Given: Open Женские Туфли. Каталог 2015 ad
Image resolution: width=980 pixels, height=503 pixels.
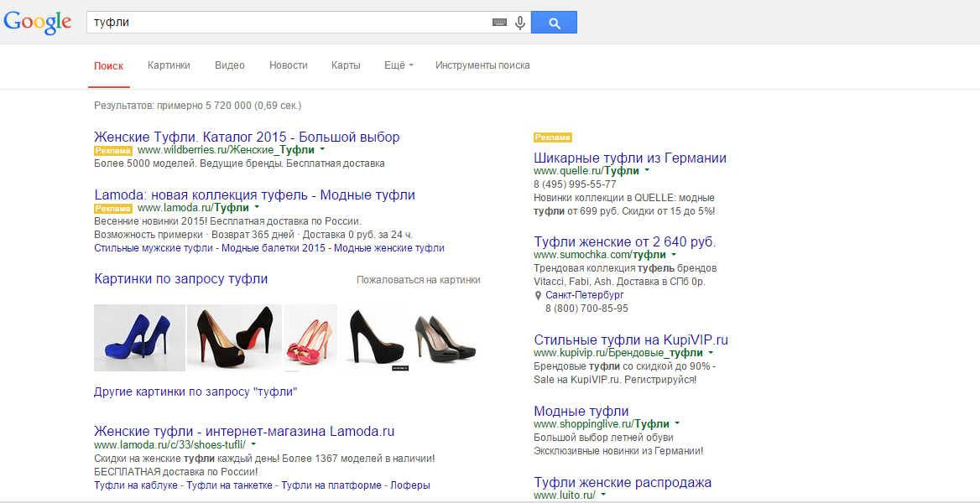Looking at the screenshot, I should (x=247, y=137).
